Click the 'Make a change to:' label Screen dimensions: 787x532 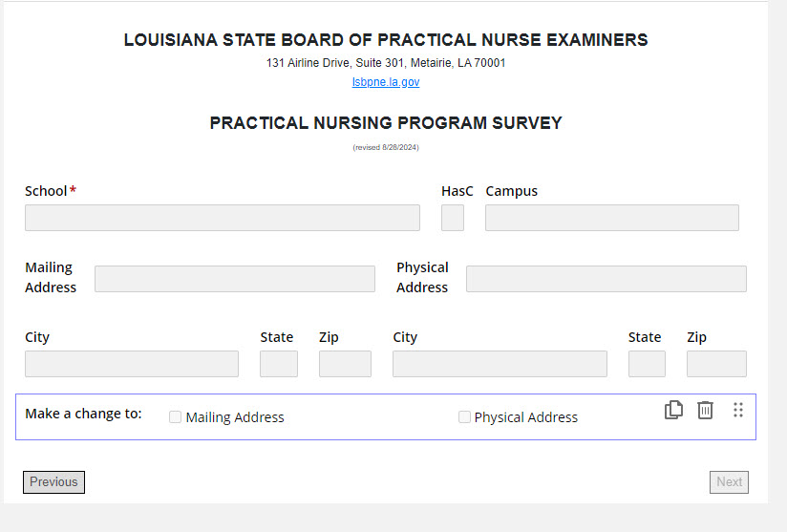(x=83, y=414)
